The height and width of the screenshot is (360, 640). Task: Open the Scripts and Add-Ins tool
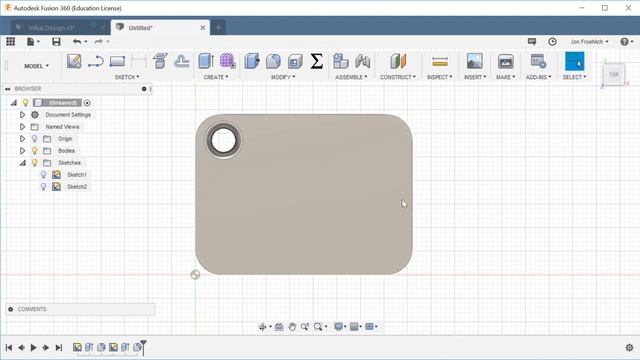click(x=538, y=61)
